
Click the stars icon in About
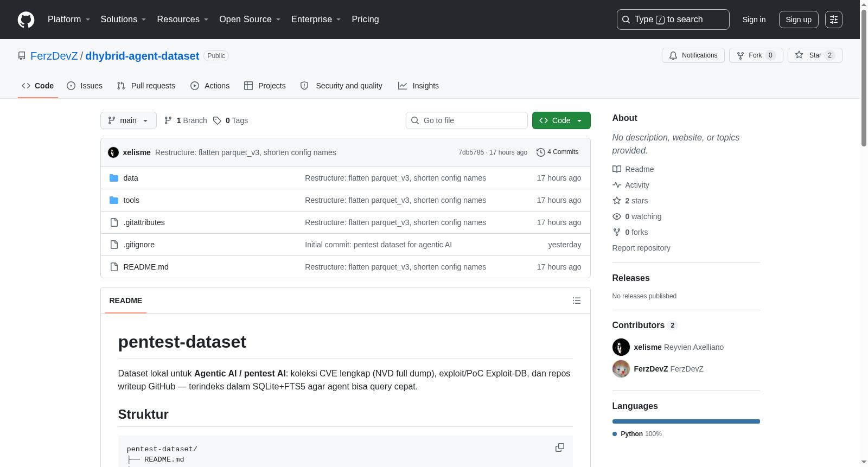click(617, 201)
